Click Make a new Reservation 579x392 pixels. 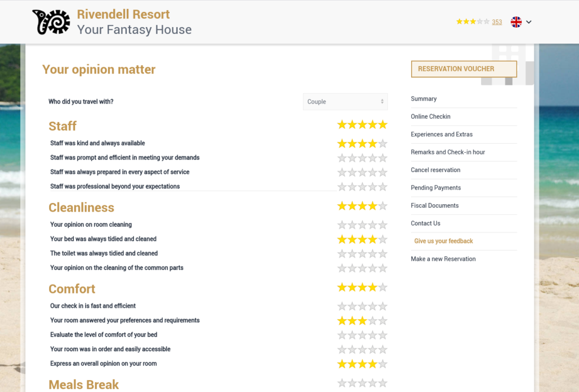point(443,259)
